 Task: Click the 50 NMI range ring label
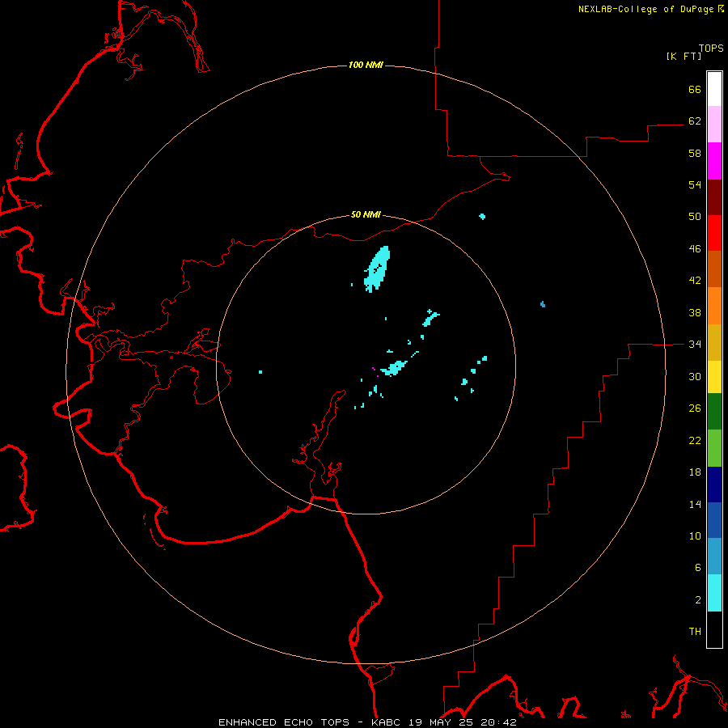click(x=366, y=214)
